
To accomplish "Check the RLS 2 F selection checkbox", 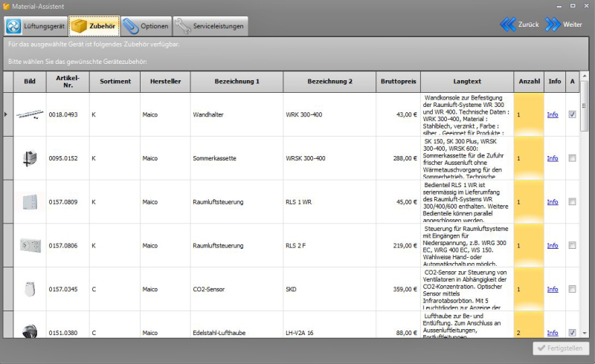I will click(x=572, y=245).
